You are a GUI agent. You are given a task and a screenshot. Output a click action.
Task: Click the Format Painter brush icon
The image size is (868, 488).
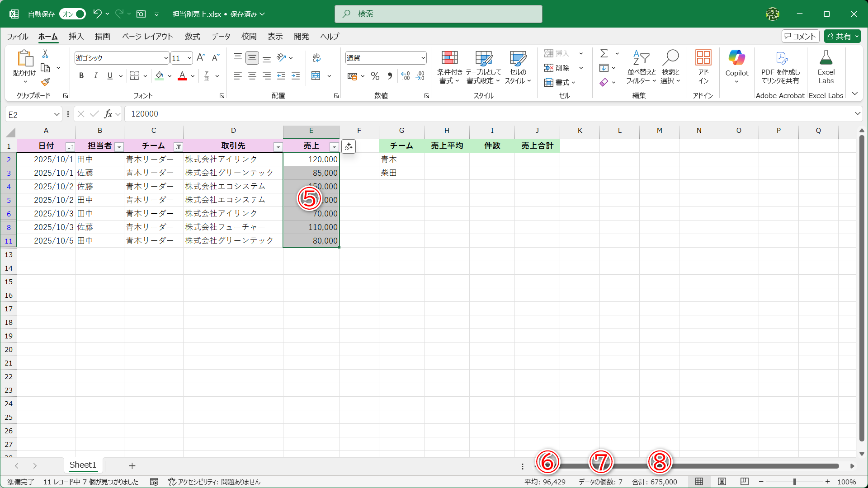pos(45,82)
